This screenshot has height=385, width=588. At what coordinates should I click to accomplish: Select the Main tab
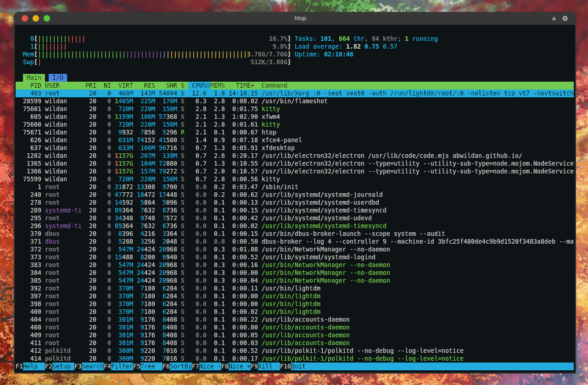click(34, 78)
